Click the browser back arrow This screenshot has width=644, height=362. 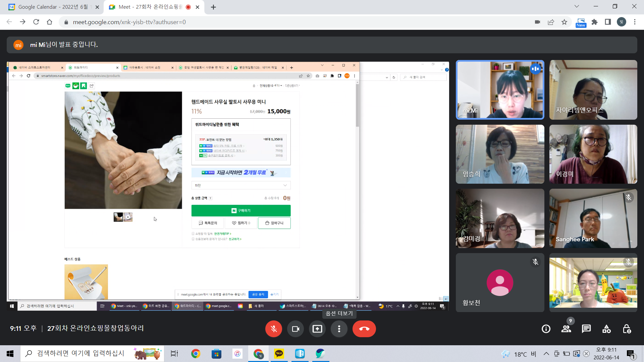[x=9, y=22]
